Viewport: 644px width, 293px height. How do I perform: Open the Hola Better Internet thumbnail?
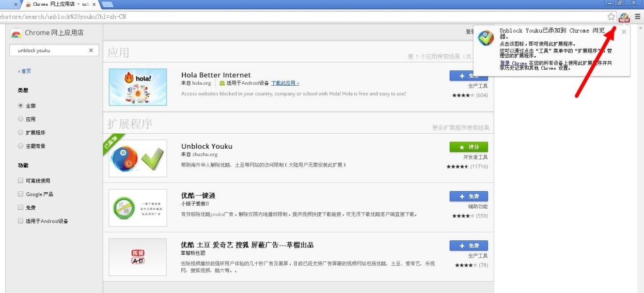pos(138,87)
